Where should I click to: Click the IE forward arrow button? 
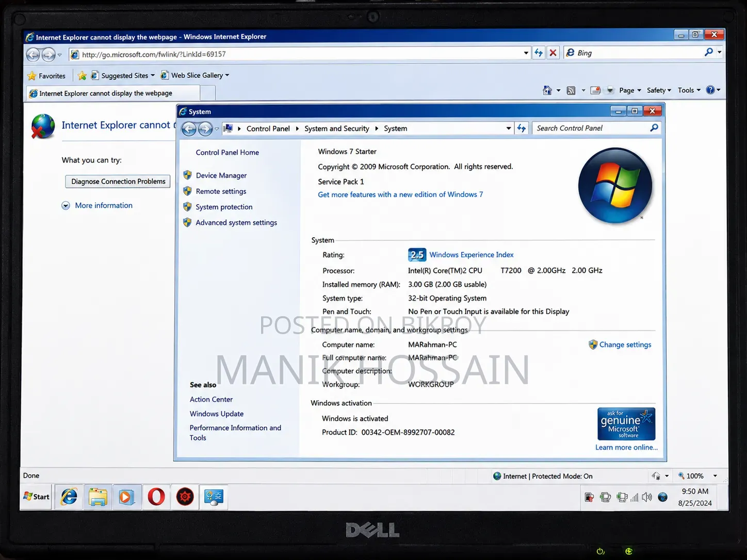tap(48, 54)
